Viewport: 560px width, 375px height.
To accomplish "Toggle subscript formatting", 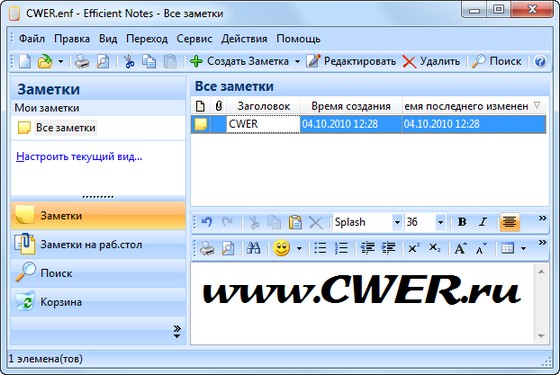I will 435,248.
